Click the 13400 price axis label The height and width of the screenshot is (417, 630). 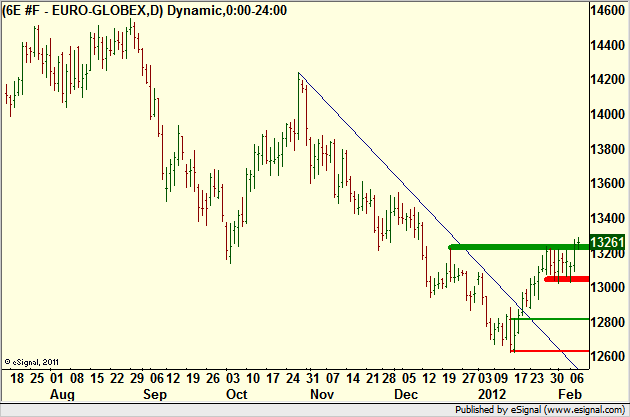pyautogui.click(x=609, y=219)
